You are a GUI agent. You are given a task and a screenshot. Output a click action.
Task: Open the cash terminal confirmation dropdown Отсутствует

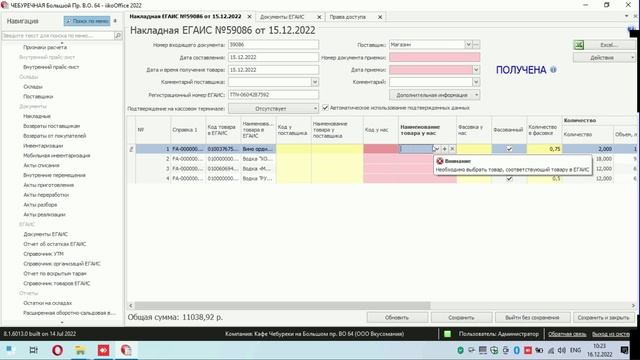click(273, 109)
